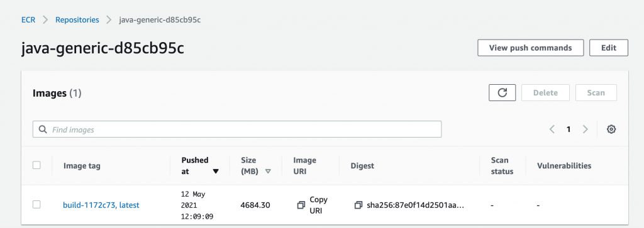Click View push commands button

531,48
